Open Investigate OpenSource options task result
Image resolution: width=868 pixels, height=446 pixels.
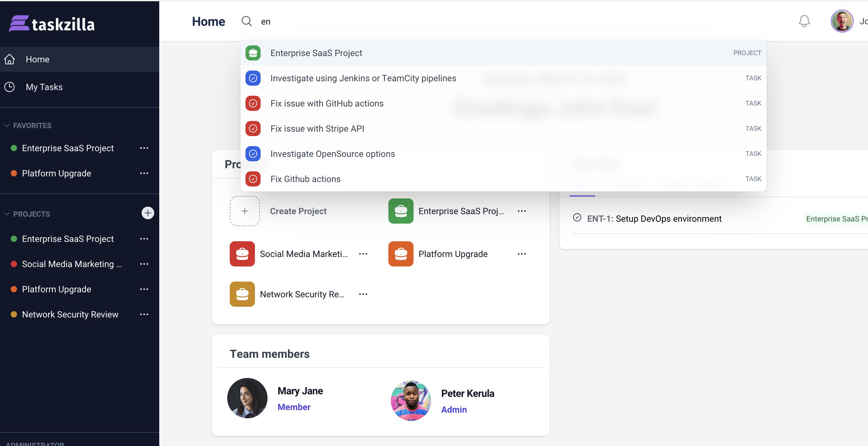(x=332, y=154)
